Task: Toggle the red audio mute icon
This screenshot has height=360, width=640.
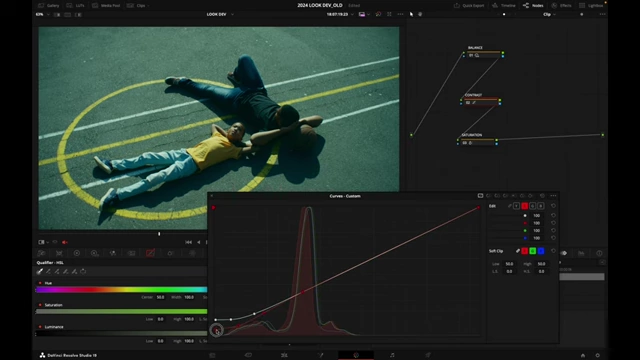Action: [x=65, y=242]
